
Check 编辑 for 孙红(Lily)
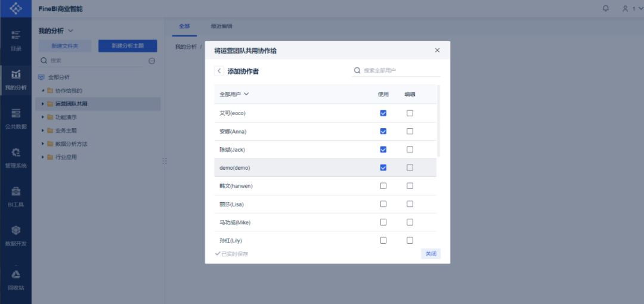point(410,240)
